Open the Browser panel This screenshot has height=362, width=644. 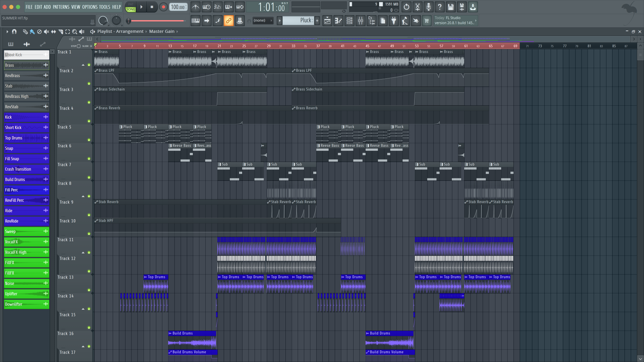click(x=372, y=21)
